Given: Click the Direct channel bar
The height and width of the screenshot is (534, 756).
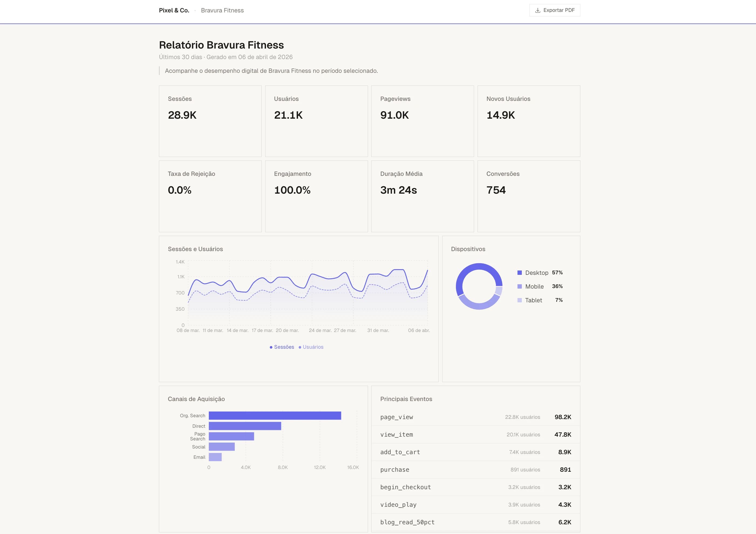Looking at the screenshot, I should click(x=245, y=426).
